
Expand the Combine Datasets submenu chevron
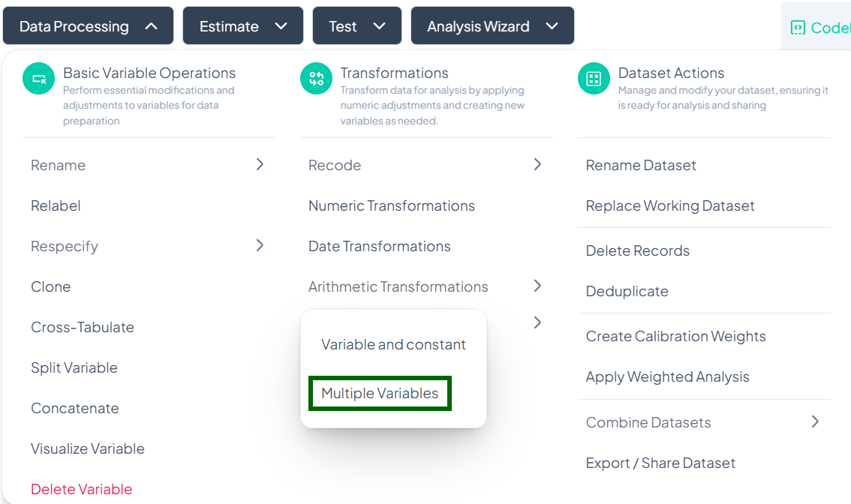[815, 421]
